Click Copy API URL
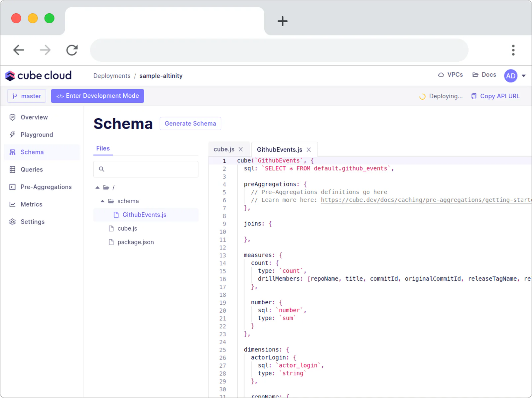The height and width of the screenshot is (398, 532). click(495, 96)
